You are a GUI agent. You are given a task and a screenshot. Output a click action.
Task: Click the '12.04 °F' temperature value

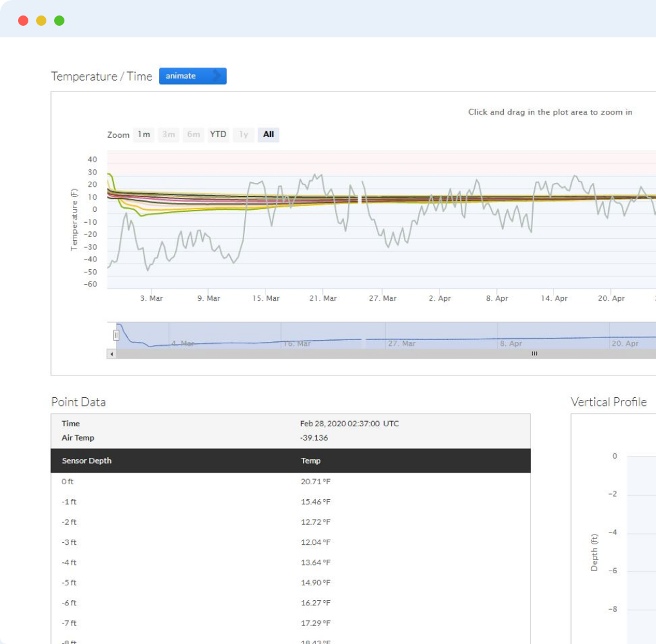(x=316, y=542)
